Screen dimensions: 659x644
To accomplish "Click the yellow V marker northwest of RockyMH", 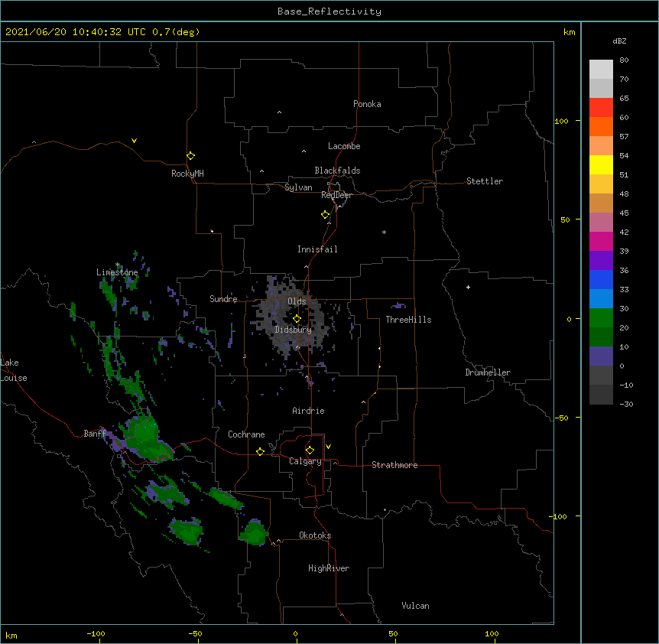I will click(134, 141).
